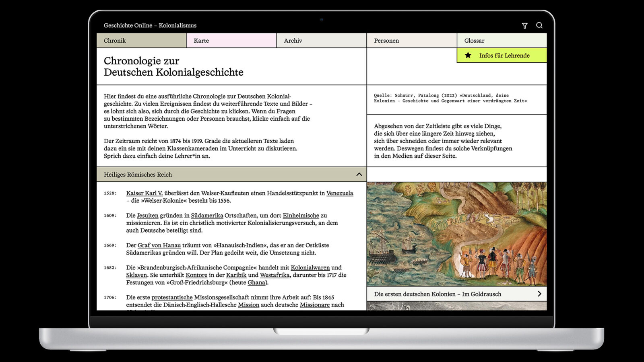Click the heading 'Chronologie zur Deutschen Kolonialgeschichte'
This screenshot has height=362, width=644.
173,66
